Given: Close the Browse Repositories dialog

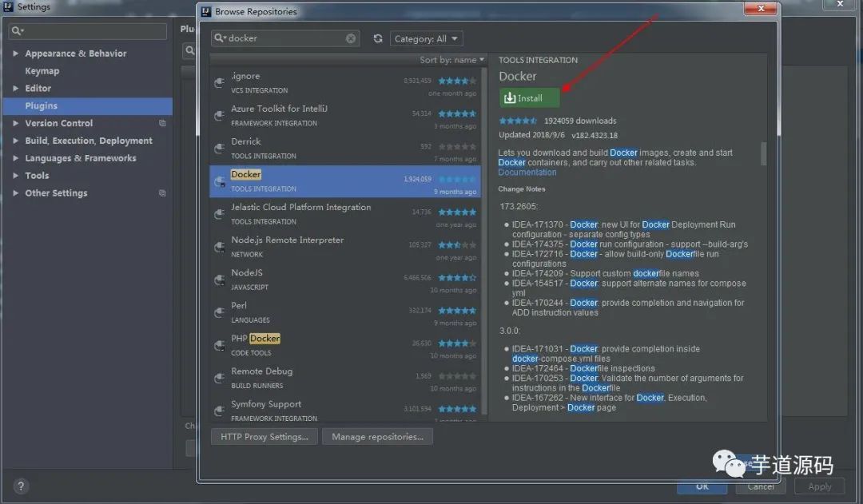Looking at the screenshot, I should pos(761,8).
